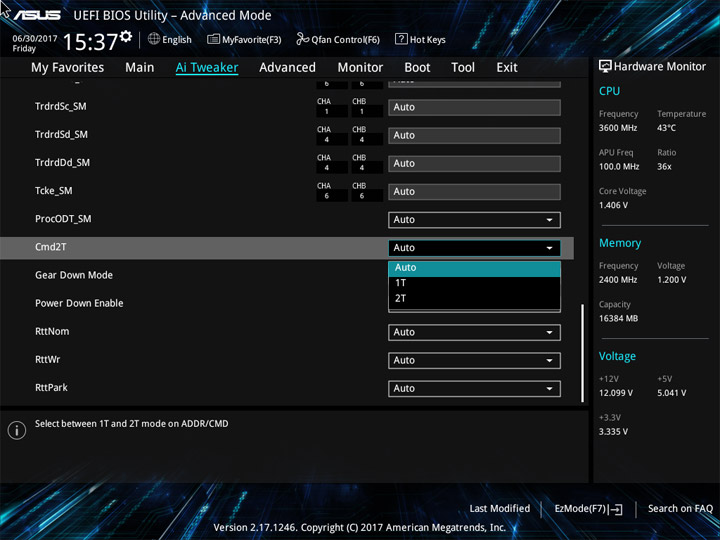Open the RttPark dropdown
The height and width of the screenshot is (540, 720).
[474, 388]
